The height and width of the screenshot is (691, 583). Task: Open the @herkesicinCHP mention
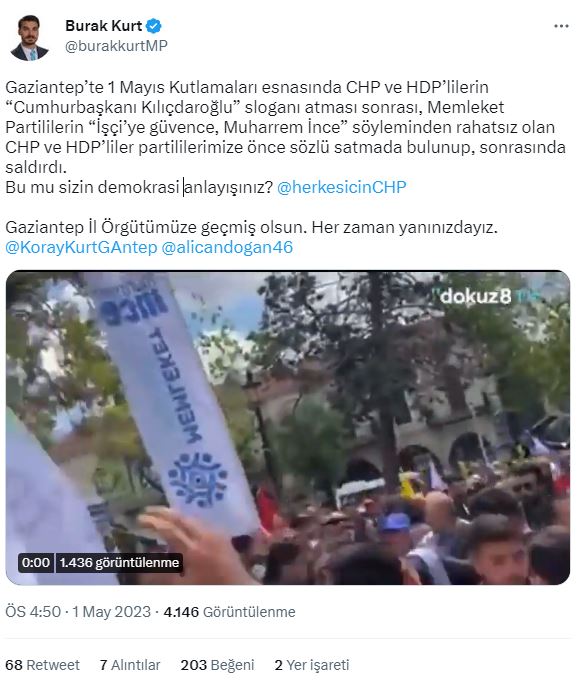[342, 187]
